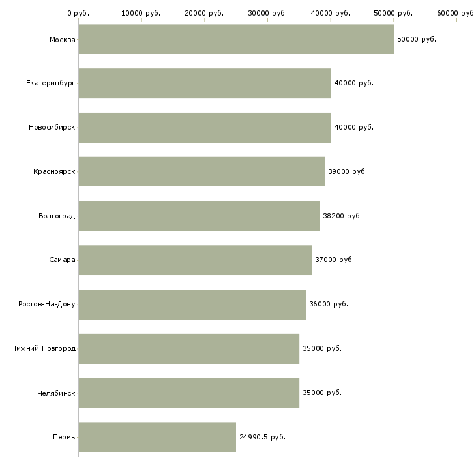
Task: Click the Ростов-На-Дону axis label
Action: pos(47,305)
